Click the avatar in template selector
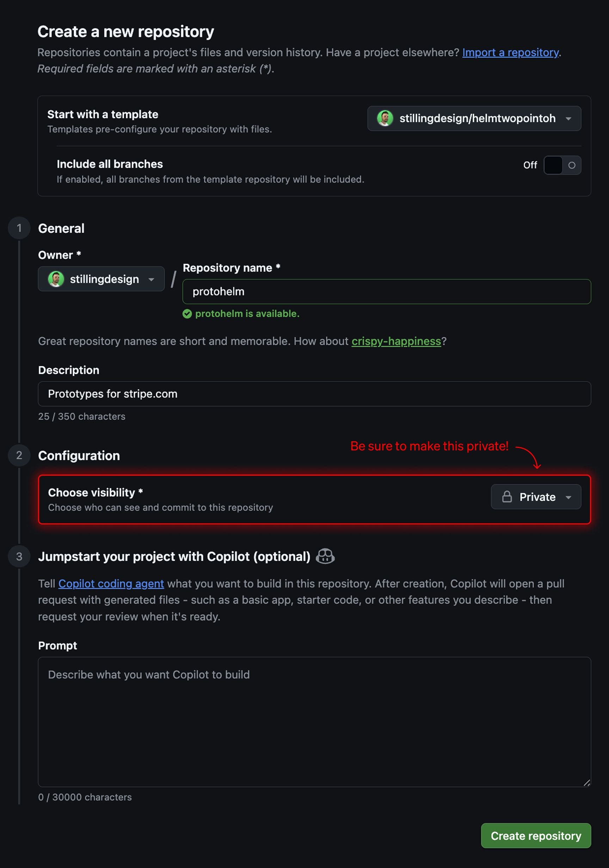 (385, 118)
